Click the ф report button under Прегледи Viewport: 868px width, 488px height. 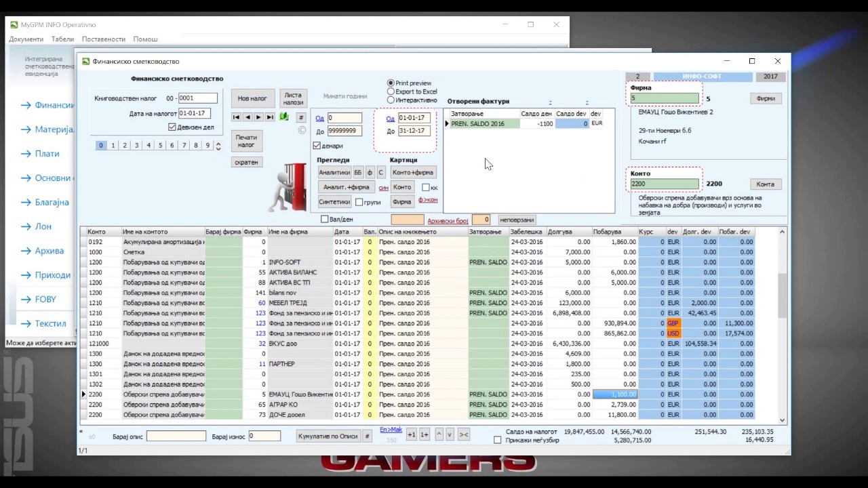click(x=370, y=172)
